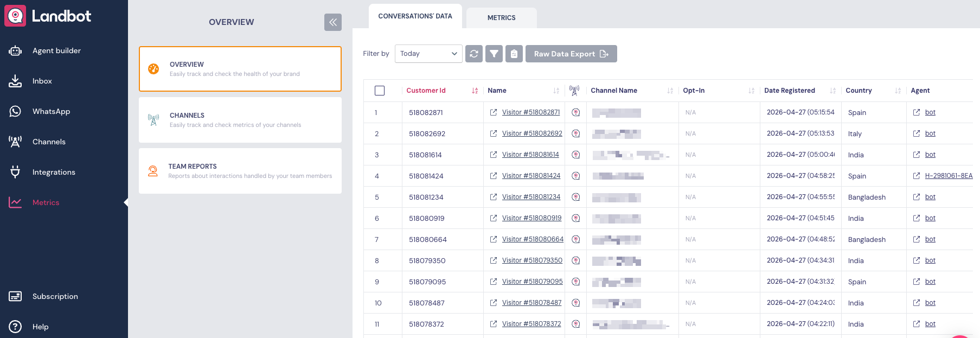980x338 pixels.
Task: Click the WhatsApp sidebar icon
Action: [15, 111]
